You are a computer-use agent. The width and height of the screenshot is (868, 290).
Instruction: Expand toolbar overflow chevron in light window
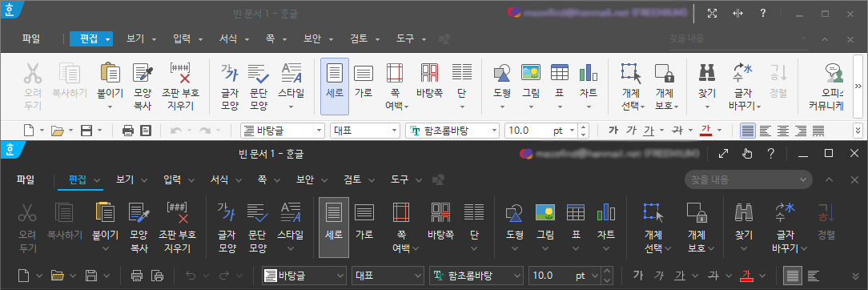coord(858,131)
